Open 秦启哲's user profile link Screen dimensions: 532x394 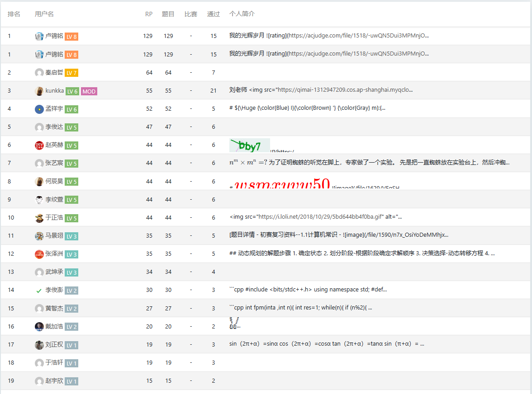54,73
